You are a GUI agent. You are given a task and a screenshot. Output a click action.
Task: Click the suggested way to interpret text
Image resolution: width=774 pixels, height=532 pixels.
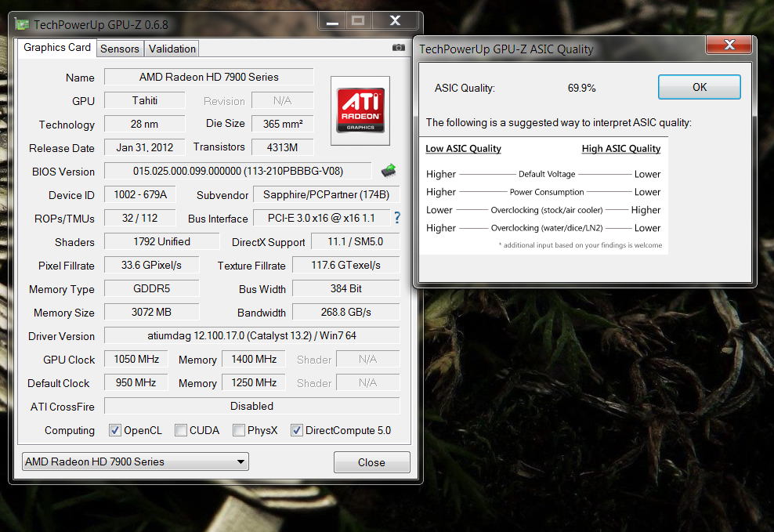coord(559,122)
